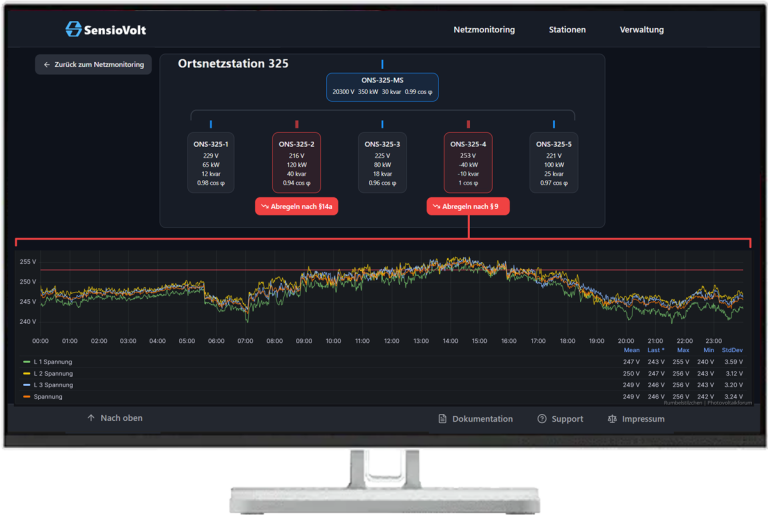768x515 pixels.
Task: Select the ONS-325-4 station card
Action: point(468,162)
